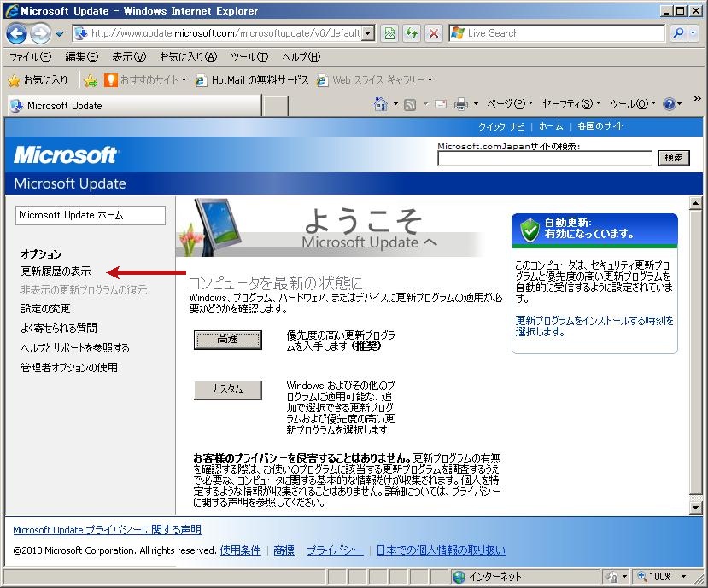Click the インターネット zone globe icon
This screenshot has height=588, width=708.
(459, 577)
